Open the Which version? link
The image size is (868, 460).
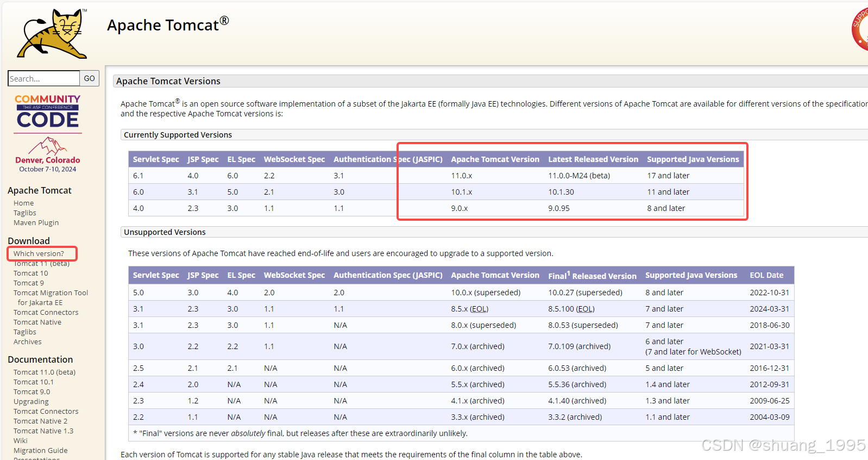tap(39, 253)
